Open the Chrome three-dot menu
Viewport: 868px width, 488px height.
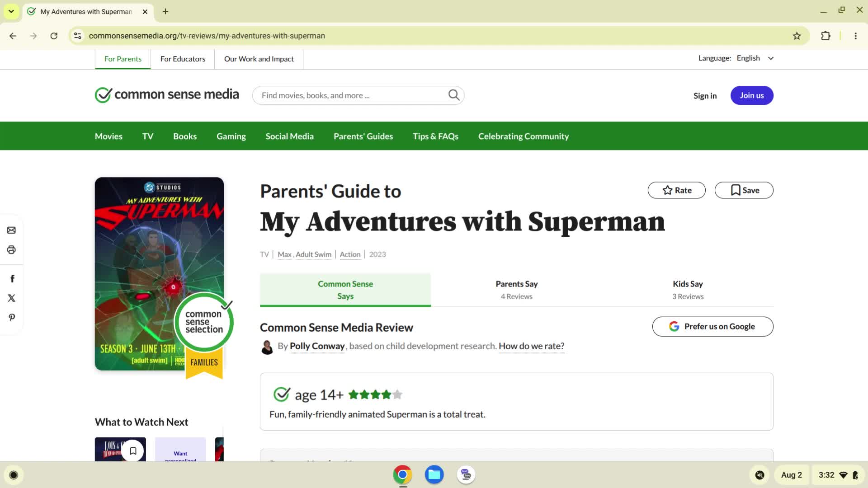(x=855, y=36)
